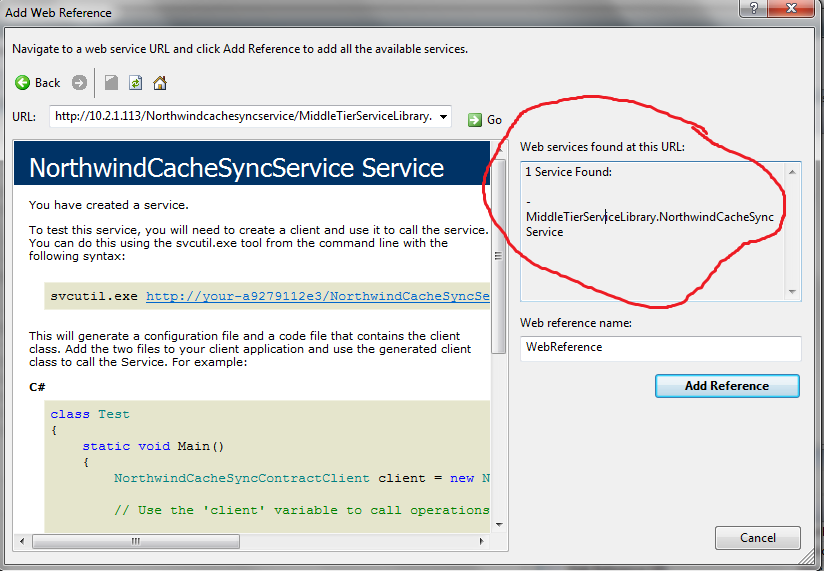Click the horizontal scrollbar right arrow
The width and height of the screenshot is (824, 571).
tap(481, 541)
